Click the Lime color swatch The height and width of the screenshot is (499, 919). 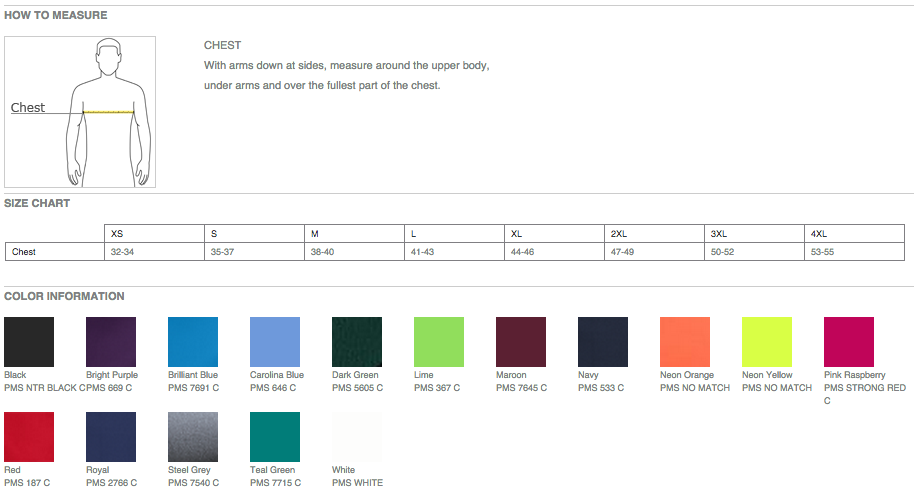point(439,342)
